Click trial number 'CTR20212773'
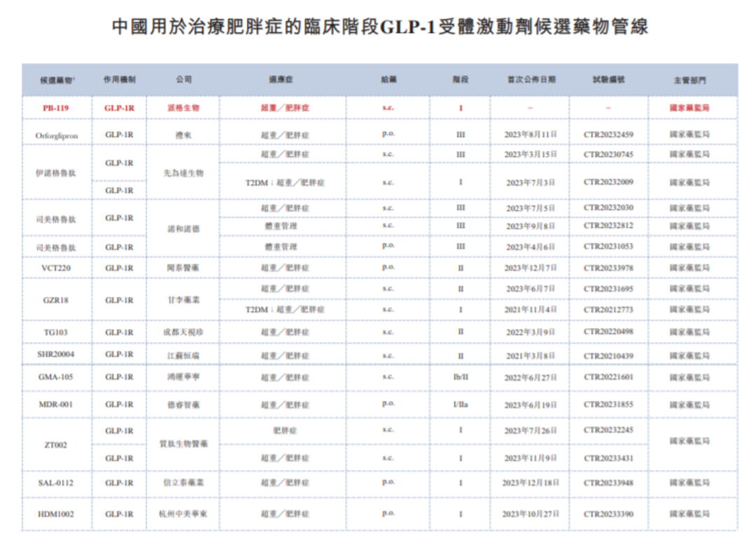 (608, 310)
